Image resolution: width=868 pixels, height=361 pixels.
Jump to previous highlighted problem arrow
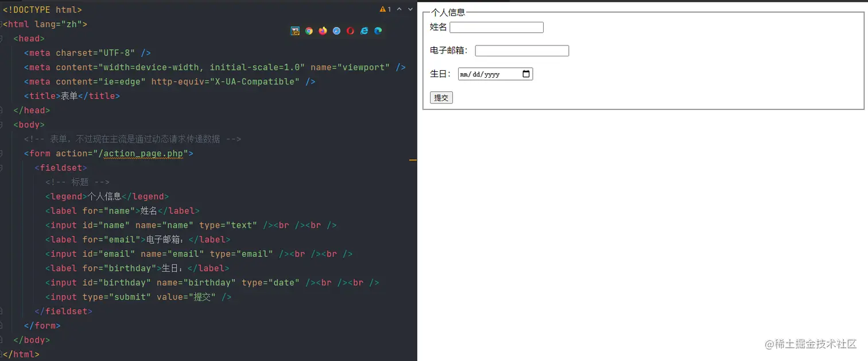[x=399, y=9]
